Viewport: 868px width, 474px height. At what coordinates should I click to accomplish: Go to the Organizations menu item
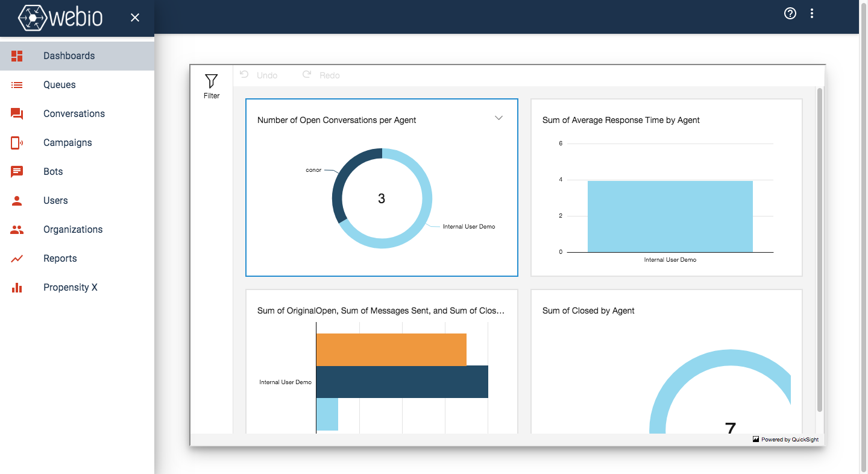[x=77, y=230]
